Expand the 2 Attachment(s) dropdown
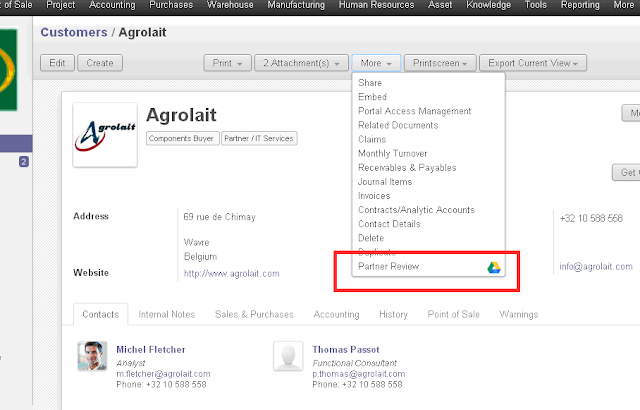Screen dimensions: 640x410 [x=301, y=63]
